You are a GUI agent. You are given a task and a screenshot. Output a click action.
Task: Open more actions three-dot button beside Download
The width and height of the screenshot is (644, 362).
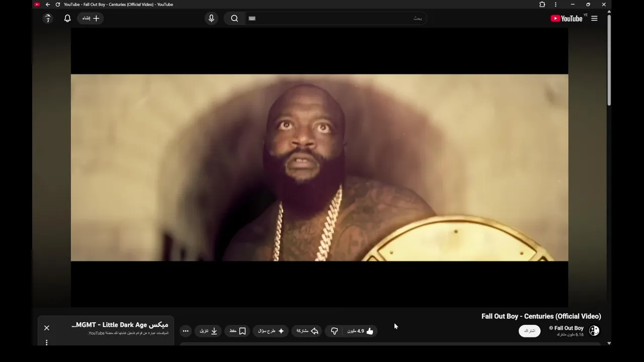(186, 331)
